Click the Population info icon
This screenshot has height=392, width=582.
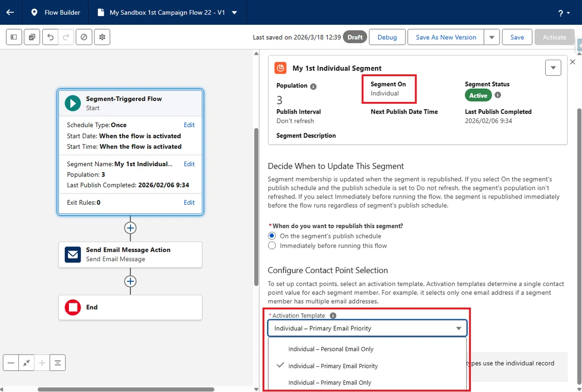[313, 86]
